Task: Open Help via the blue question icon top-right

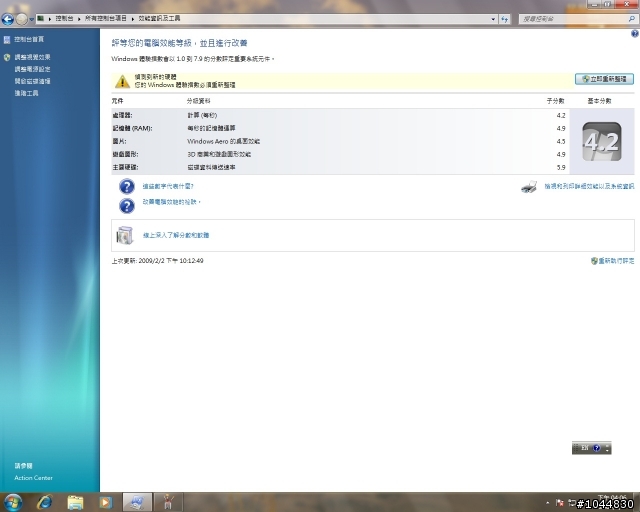Action: point(635,34)
